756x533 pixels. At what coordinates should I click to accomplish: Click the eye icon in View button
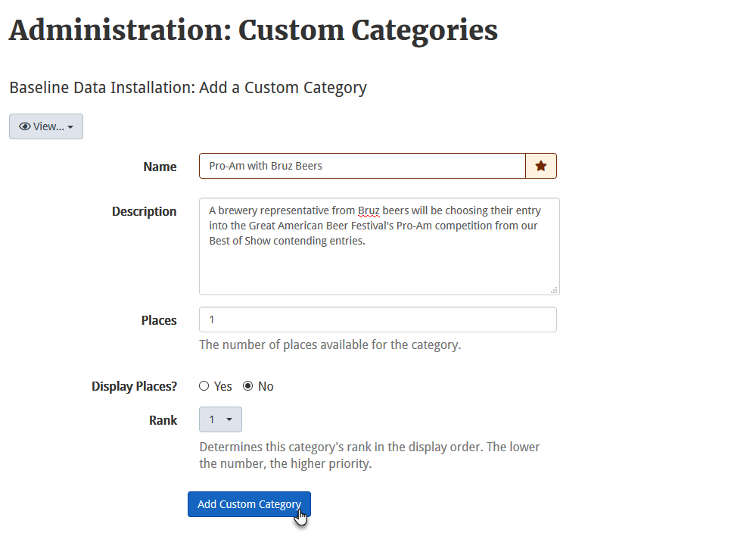coord(25,126)
